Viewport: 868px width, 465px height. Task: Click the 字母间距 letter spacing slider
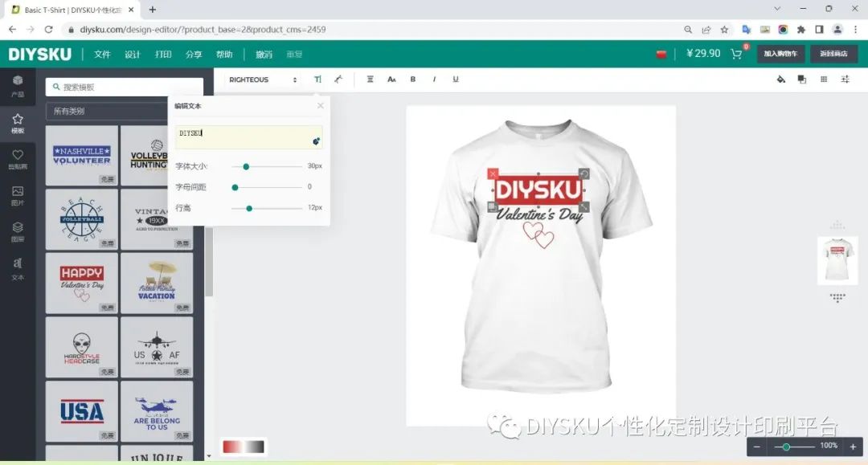(x=267, y=187)
